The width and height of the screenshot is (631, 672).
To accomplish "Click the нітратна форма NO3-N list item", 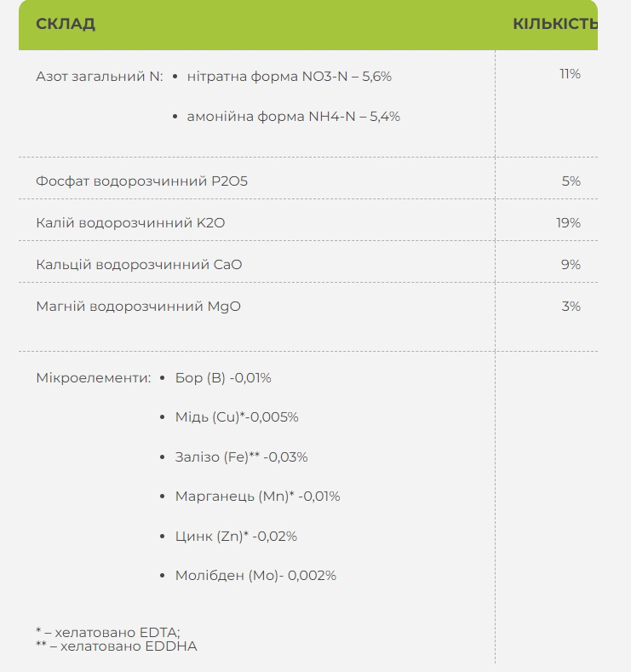I will [289, 76].
